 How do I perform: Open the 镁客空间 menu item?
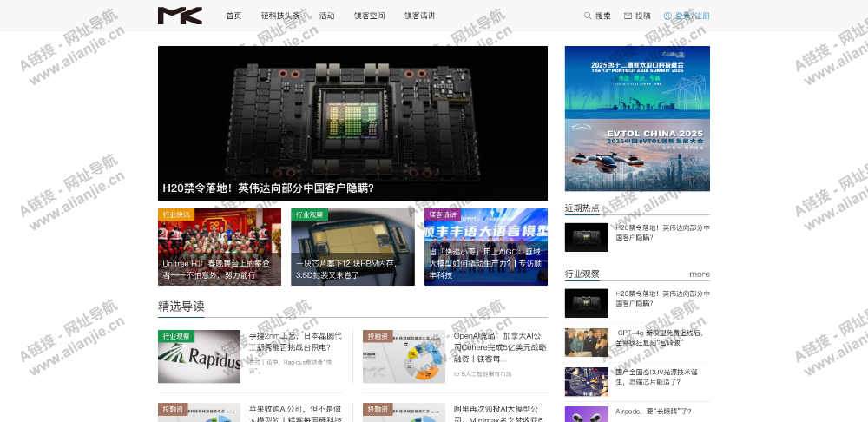369,16
